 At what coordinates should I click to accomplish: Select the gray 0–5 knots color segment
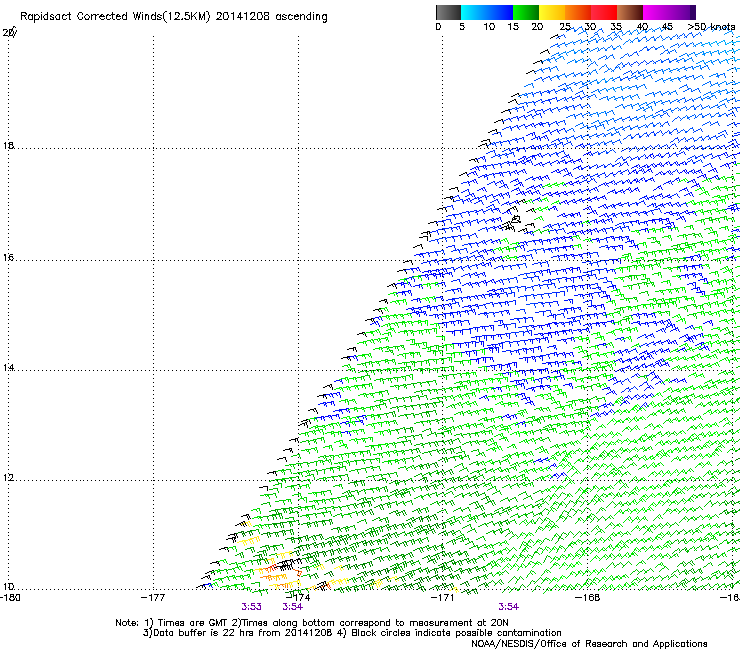tap(448, 12)
